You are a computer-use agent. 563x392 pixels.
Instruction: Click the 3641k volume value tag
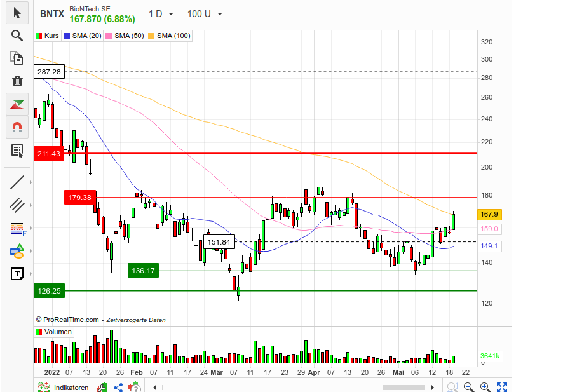click(490, 356)
